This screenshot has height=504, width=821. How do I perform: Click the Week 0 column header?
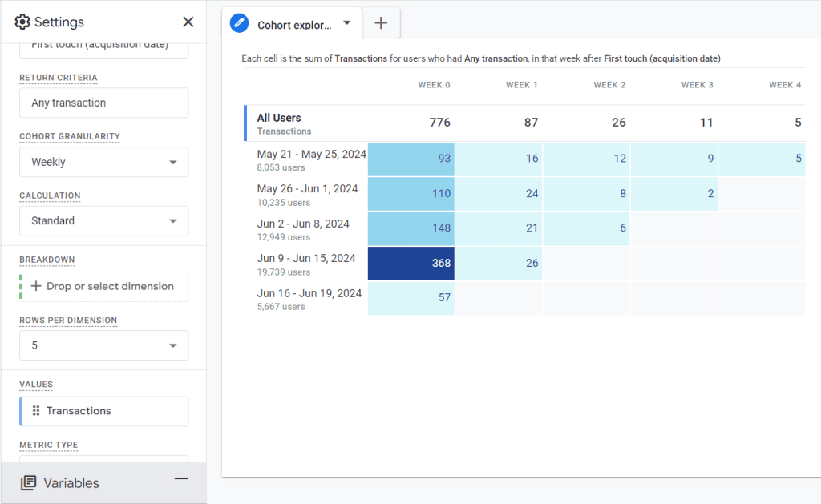click(434, 85)
